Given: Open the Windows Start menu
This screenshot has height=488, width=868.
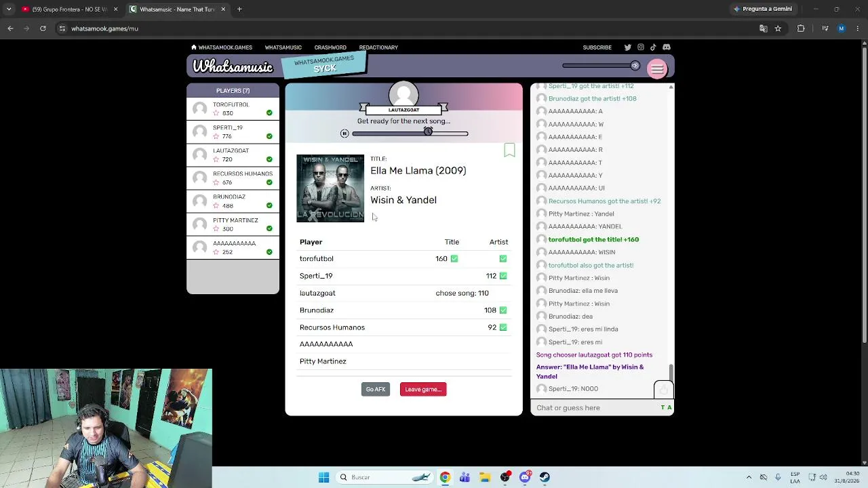Looking at the screenshot, I should click(x=323, y=477).
